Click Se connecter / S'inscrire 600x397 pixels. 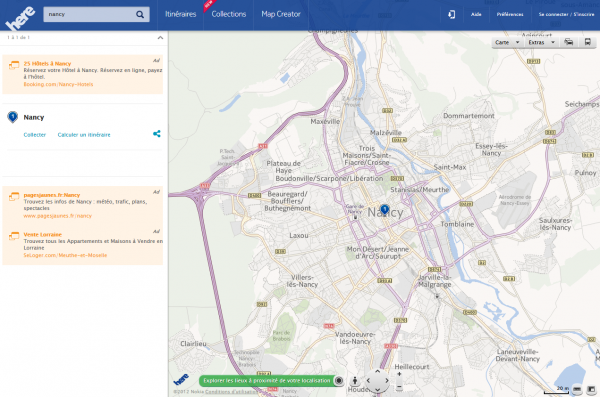566,15
